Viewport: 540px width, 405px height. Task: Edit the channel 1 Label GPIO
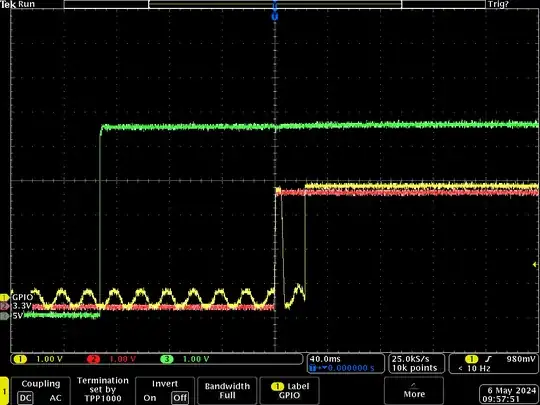tap(290, 391)
